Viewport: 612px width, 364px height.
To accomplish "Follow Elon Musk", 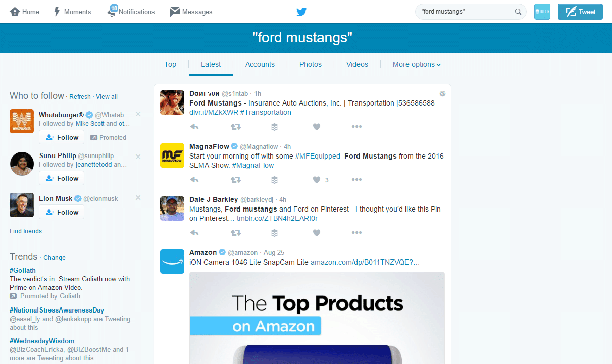I will pyautogui.click(x=62, y=212).
